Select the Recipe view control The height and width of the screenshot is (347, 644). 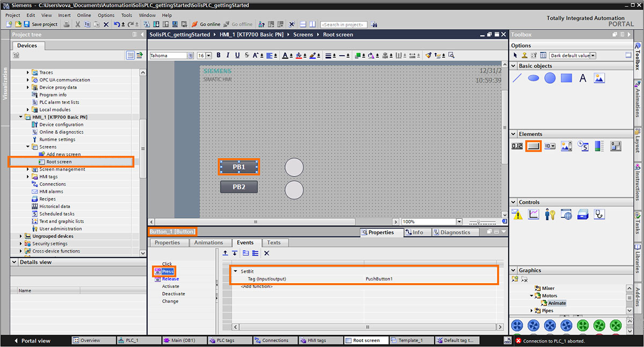pos(583,215)
